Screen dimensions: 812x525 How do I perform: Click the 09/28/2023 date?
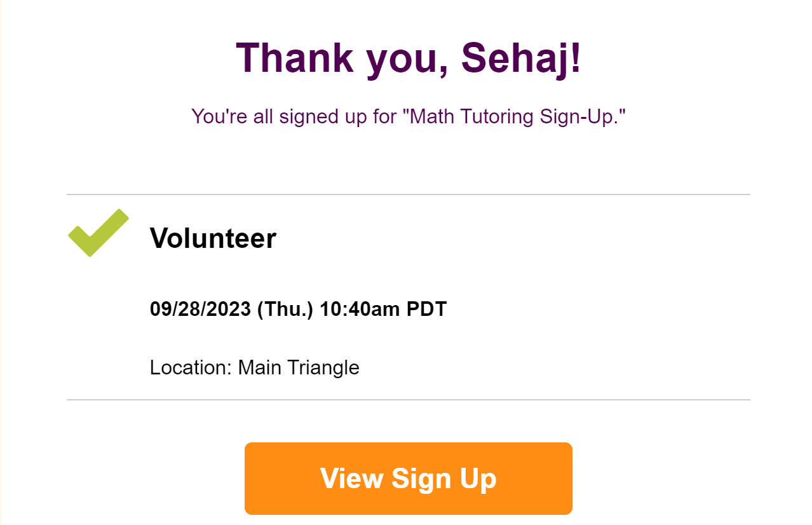point(200,310)
